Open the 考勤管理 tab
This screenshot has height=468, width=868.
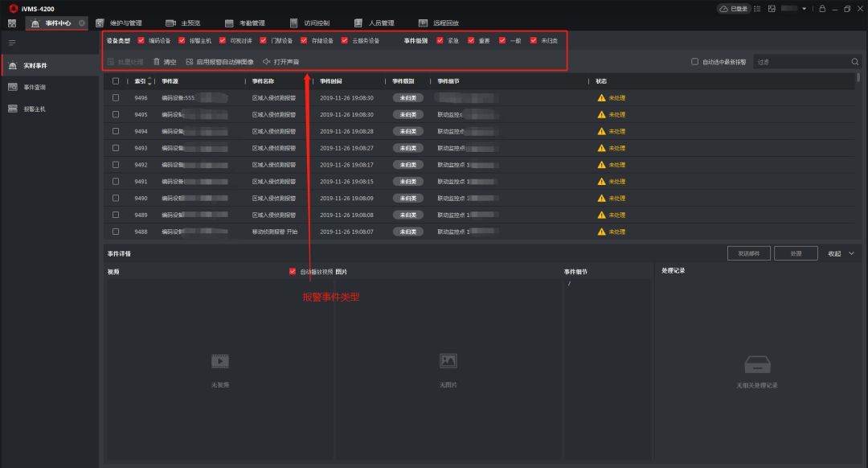coord(244,23)
